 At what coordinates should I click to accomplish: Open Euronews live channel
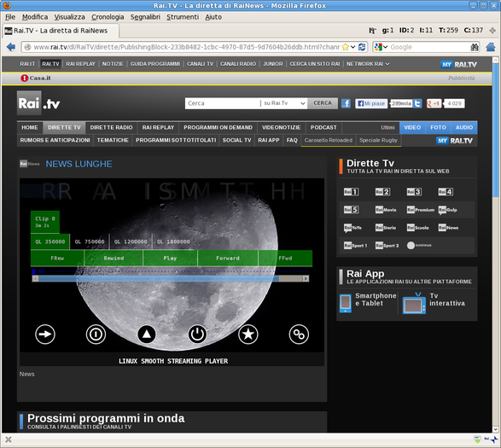click(419, 245)
